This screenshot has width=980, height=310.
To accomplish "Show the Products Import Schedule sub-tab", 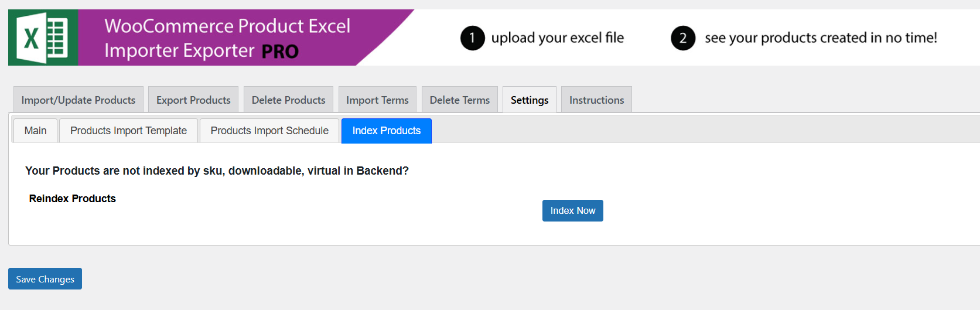I will point(269,131).
